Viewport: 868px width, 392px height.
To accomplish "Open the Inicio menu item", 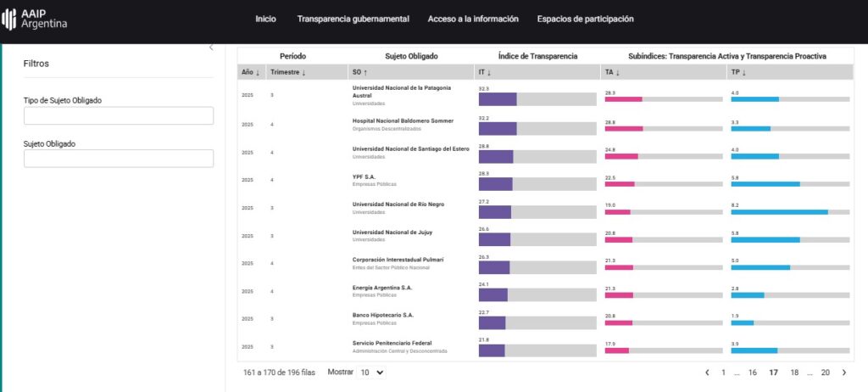I will coord(265,19).
